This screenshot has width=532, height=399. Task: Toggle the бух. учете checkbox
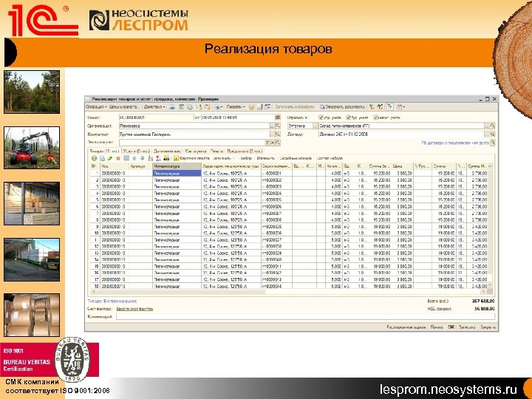coord(348,117)
